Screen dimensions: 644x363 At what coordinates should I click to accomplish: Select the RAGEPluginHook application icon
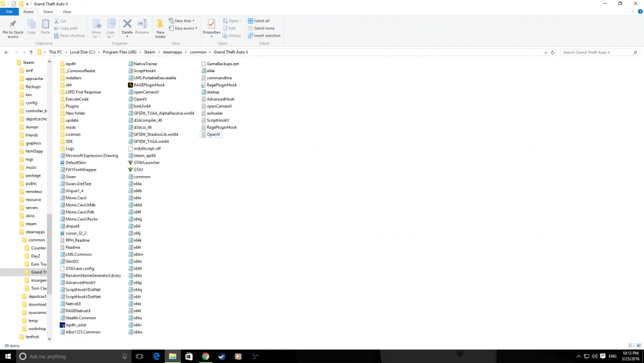point(130,85)
